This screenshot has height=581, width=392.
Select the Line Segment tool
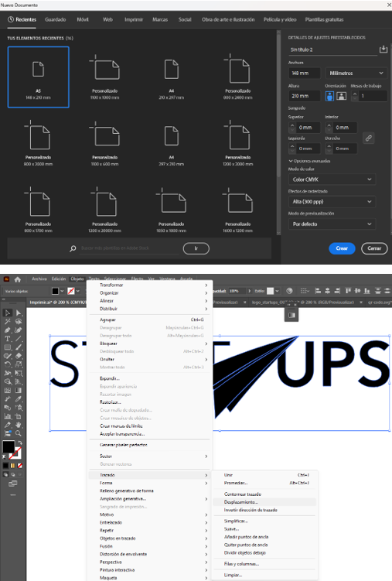(x=19, y=339)
